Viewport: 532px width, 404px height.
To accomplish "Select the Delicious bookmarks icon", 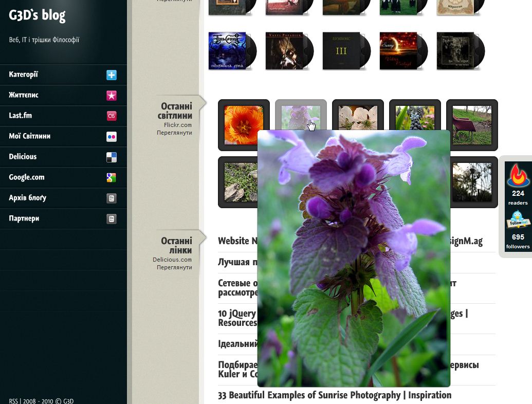I will coord(112,157).
